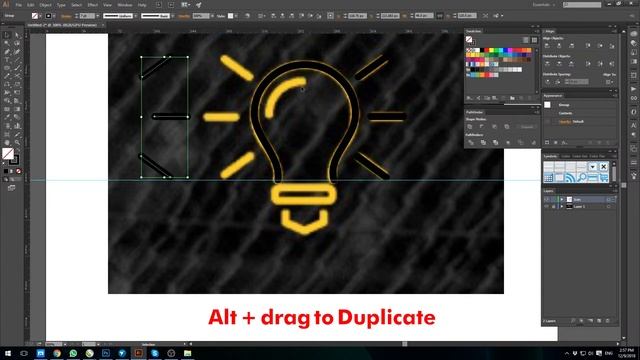
Task: Select the Magic Wand tool
Action: click(7, 43)
